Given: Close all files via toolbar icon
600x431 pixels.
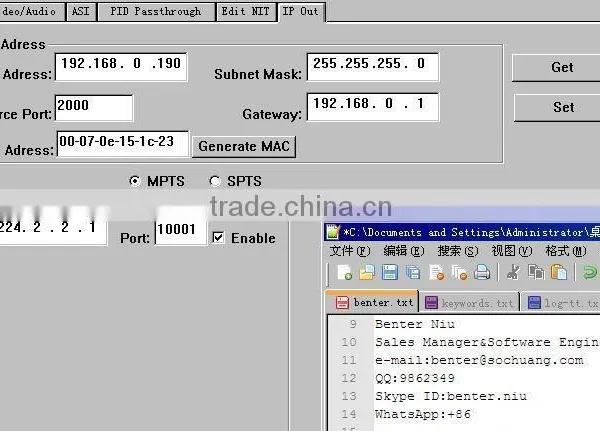Looking at the screenshot, I should (459, 273).
